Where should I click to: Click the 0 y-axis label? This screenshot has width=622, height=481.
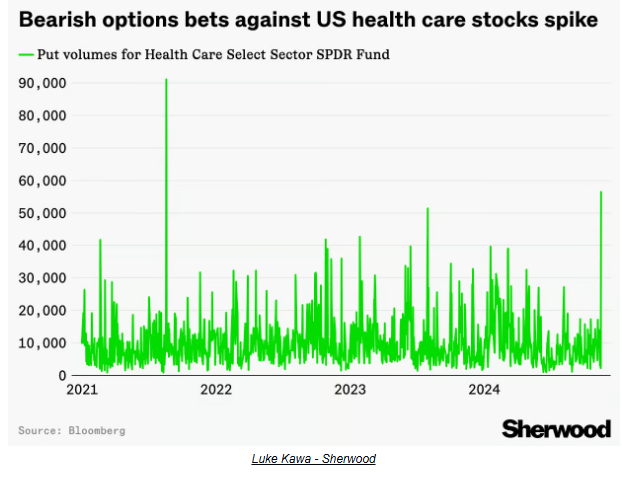(x=62, y=375)
